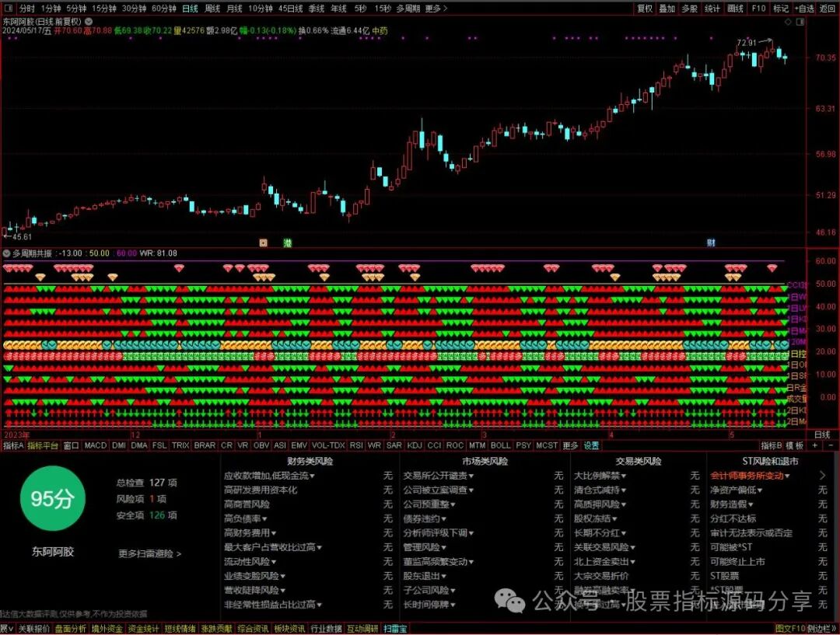840x635 pixels.
Task: Select the 30分钟 period
Action: 134,9
